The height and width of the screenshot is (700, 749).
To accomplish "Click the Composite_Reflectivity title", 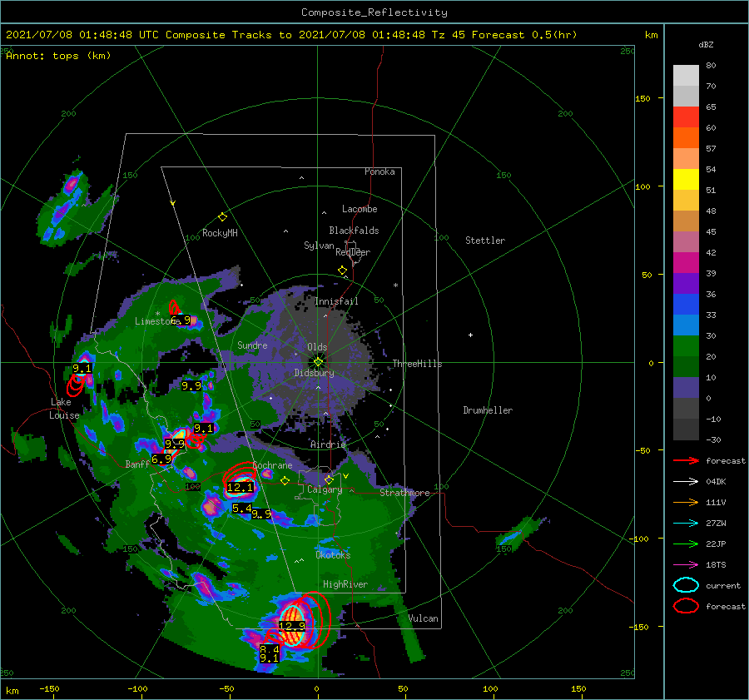I will pyautogui.click(x=374, y=12).
